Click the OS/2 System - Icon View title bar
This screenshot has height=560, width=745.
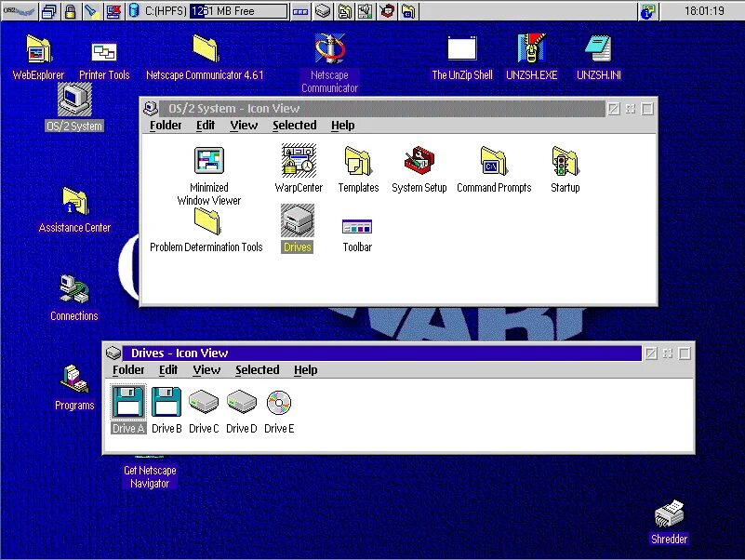point(383,109)
